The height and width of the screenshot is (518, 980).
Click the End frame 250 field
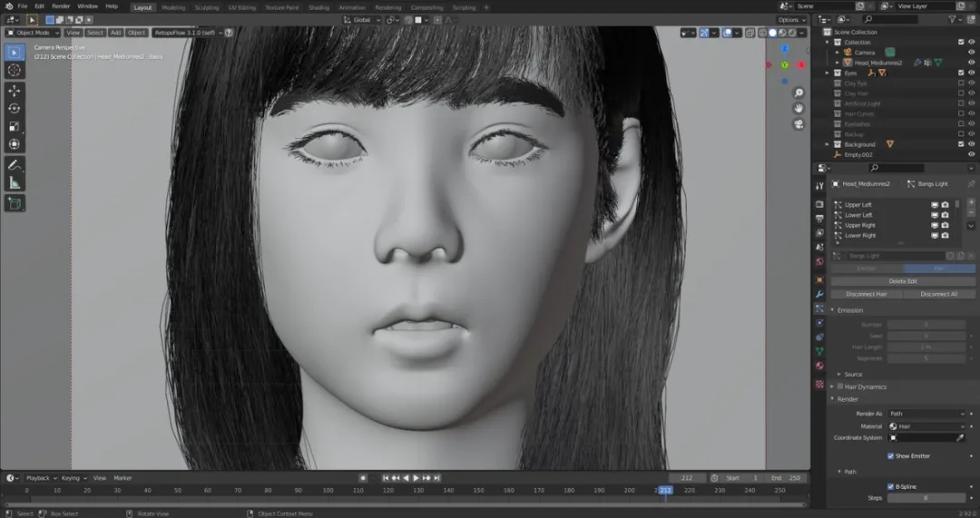786,478
